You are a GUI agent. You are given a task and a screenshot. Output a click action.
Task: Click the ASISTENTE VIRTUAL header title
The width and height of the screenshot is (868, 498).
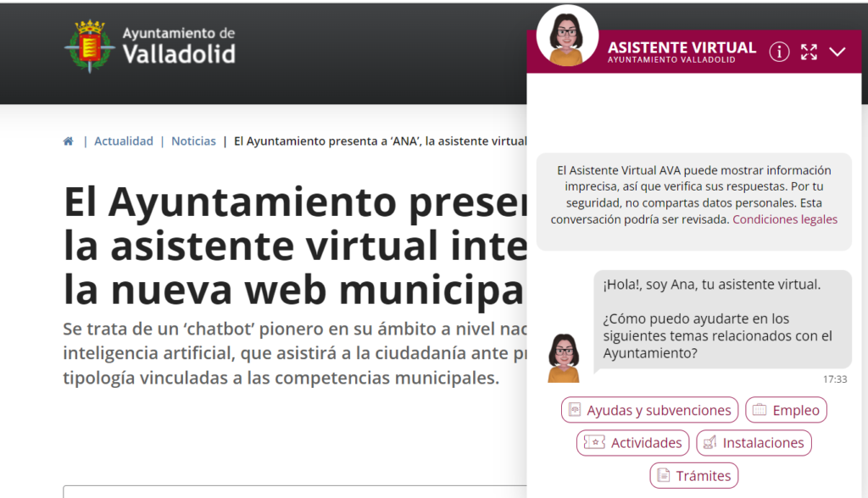(x=682, y=47)
